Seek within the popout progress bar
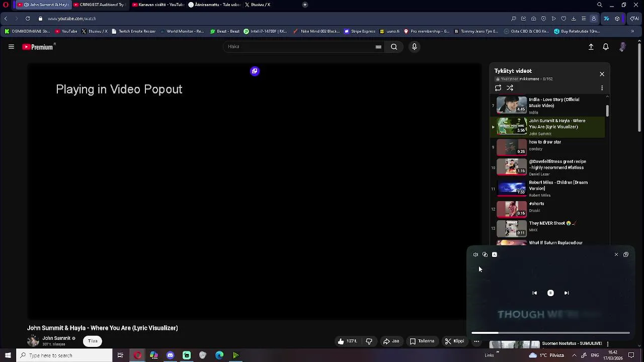 point(550,333)
